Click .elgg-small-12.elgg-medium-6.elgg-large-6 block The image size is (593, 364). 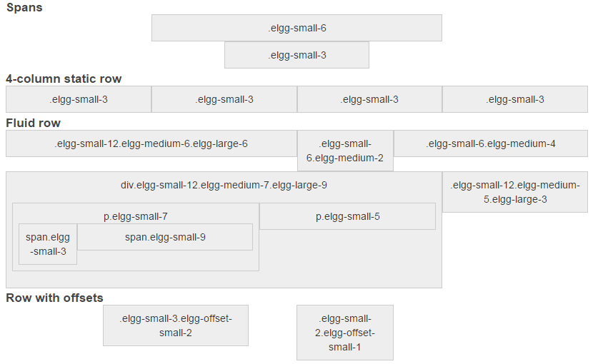pyautogui.click(x=151, y=143)
